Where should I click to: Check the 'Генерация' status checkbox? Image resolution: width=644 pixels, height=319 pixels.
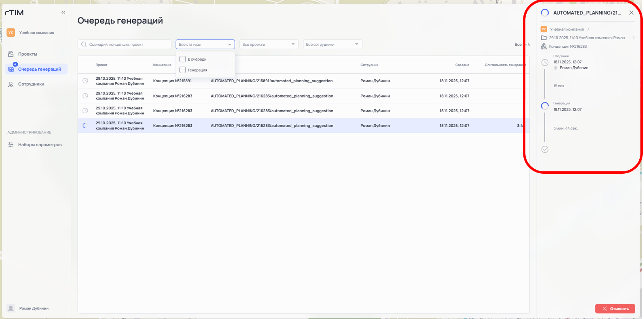[x=183, y=70]
